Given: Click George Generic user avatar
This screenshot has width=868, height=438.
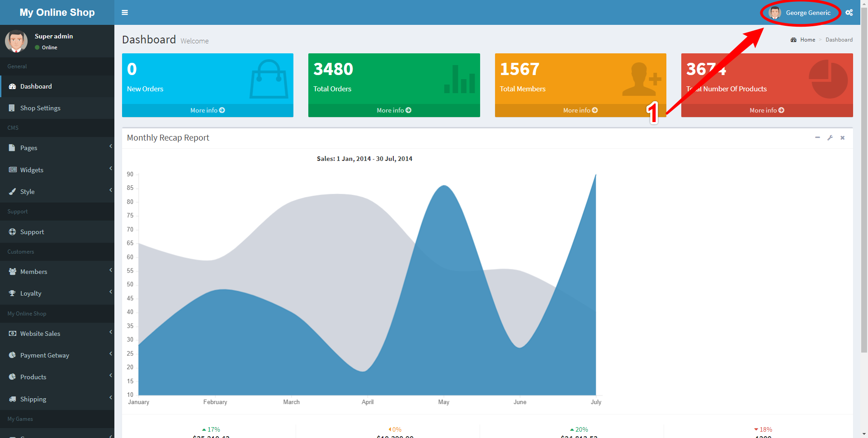Looking at the screenshot, I should [775, 13].
